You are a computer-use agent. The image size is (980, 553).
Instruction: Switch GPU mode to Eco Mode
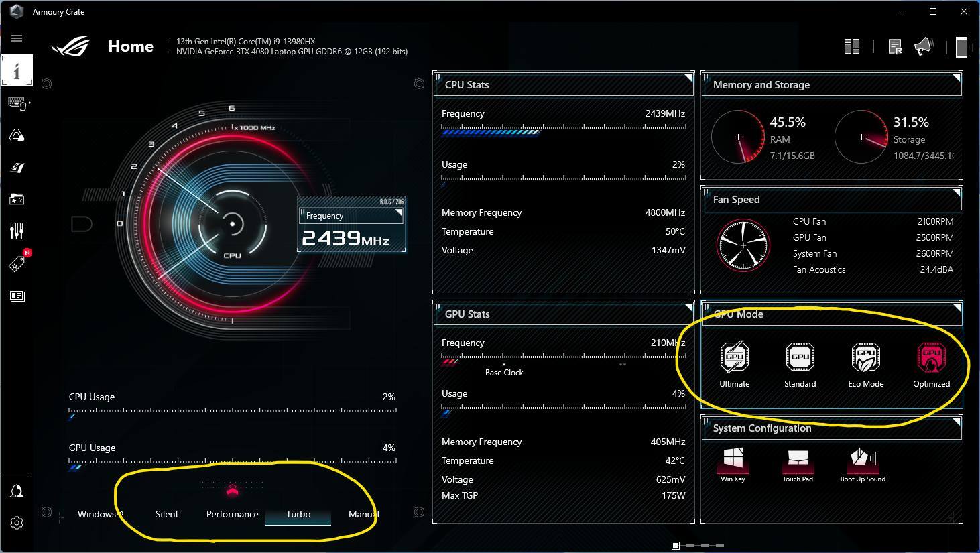(865, 365)
